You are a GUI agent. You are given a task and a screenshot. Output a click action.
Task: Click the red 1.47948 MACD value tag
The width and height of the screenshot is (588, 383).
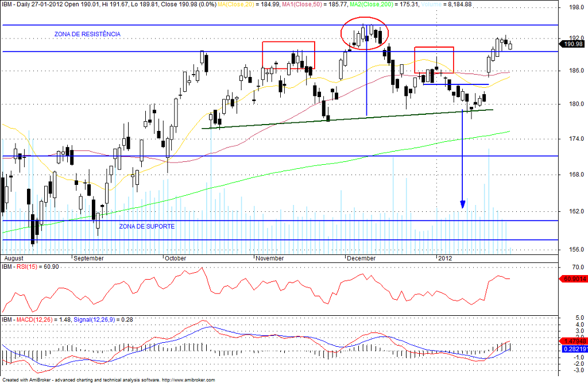[x=573, y=341]
